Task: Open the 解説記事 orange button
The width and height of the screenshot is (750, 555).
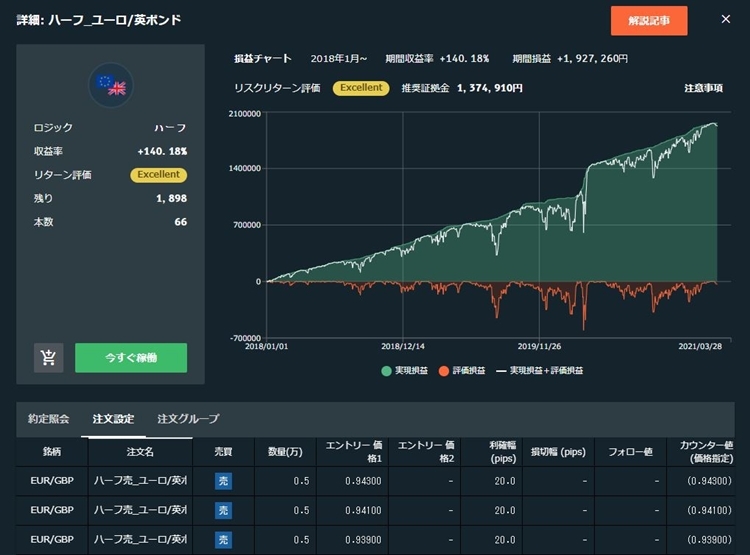Action: [649, 21]
